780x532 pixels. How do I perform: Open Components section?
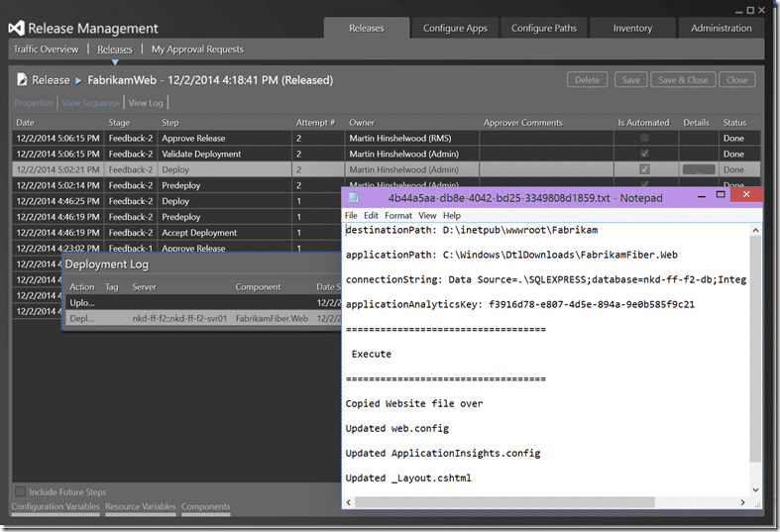point(205,506)
